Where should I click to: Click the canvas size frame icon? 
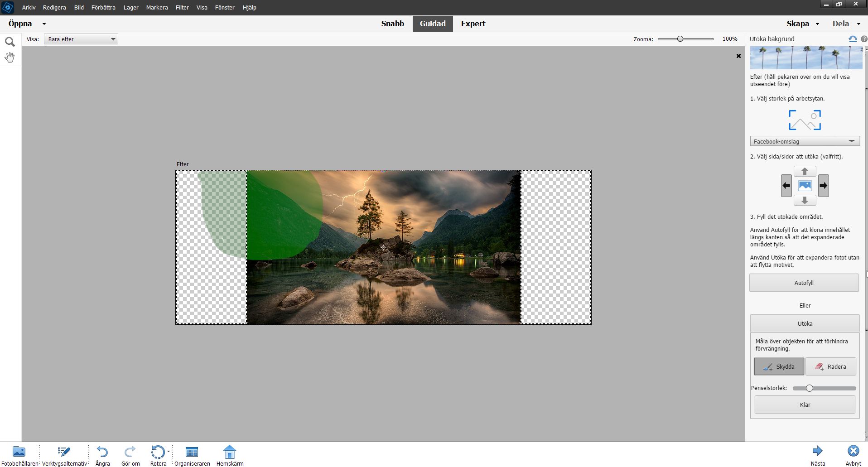pos(805,120)
